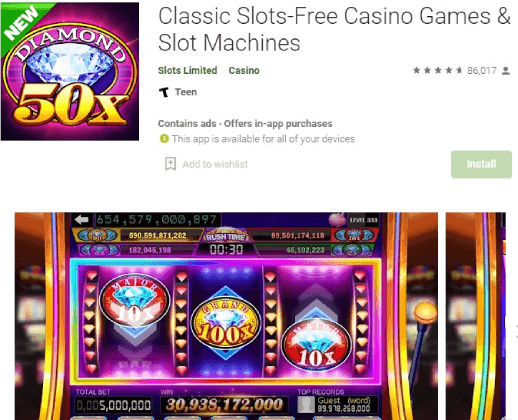Click the piggy bank icon in the screenshot
Image resolution: width=518 pixels, height=420 pixels.
pos(337,220)
